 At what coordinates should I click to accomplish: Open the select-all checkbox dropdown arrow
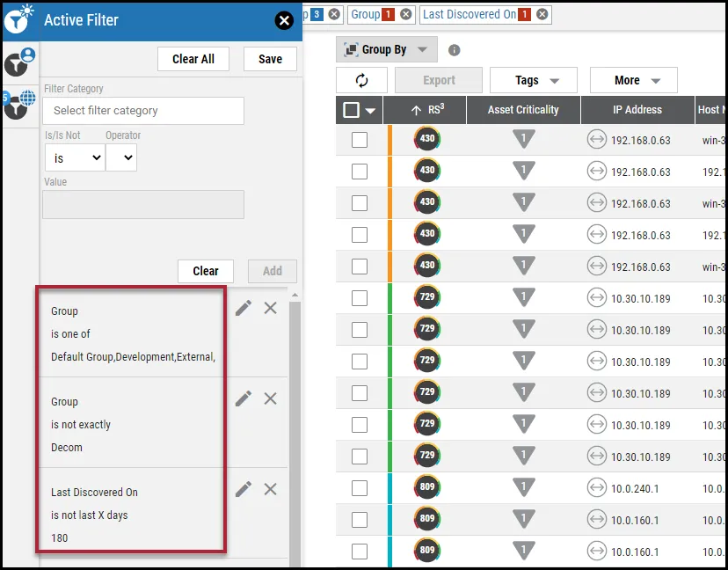[370, 111]
